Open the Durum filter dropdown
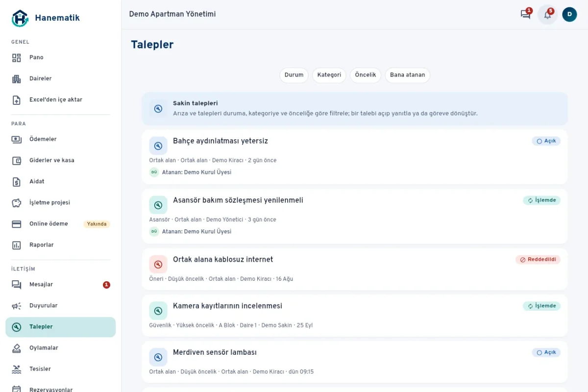 click(294, 75)
